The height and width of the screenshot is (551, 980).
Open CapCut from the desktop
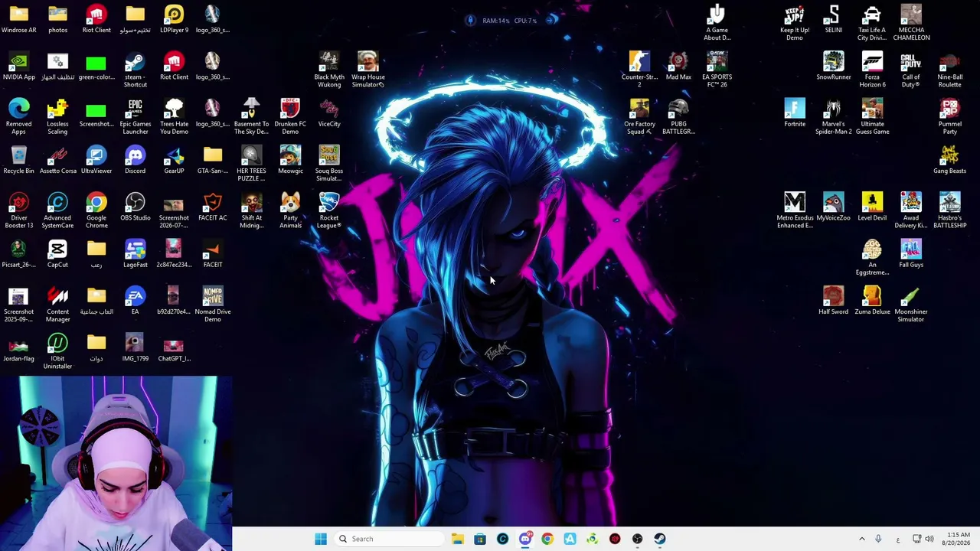(x=57, y=254)
